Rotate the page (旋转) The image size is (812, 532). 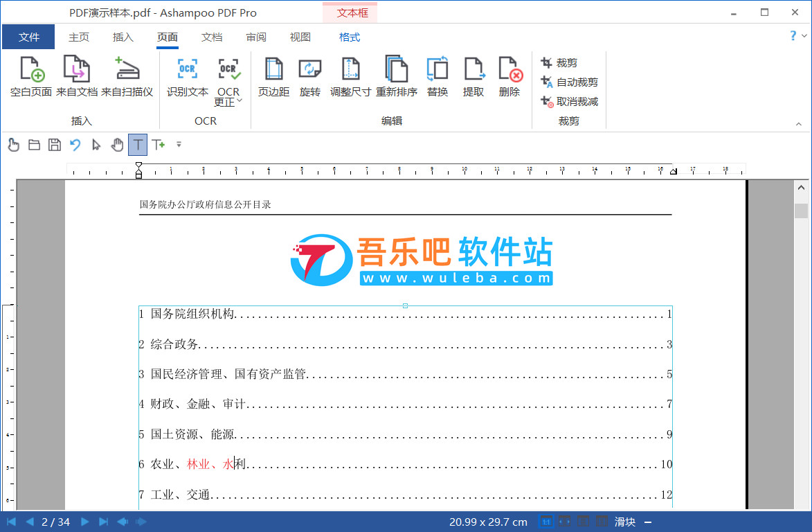pyautogui.click(x=309, y=77)
